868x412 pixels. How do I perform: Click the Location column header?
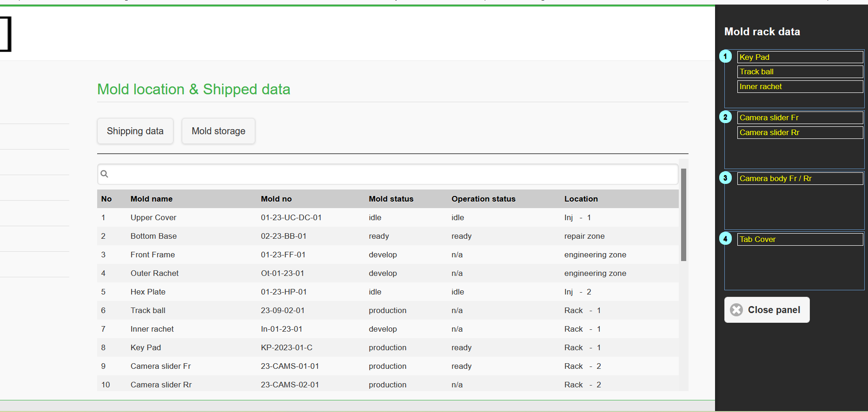[x=581, y=199]
